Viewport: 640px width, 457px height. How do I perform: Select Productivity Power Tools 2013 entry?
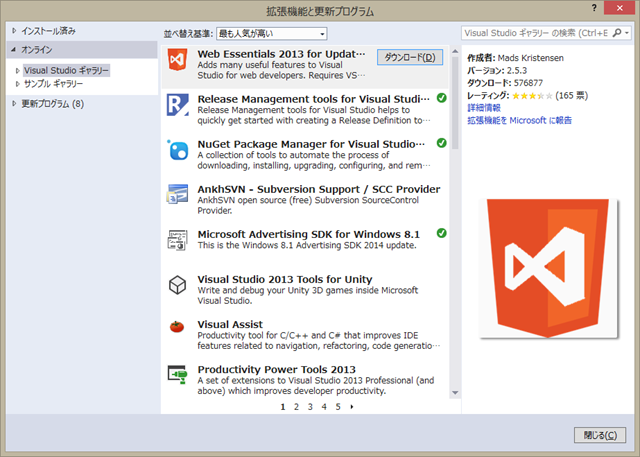(x=305, y=380)
